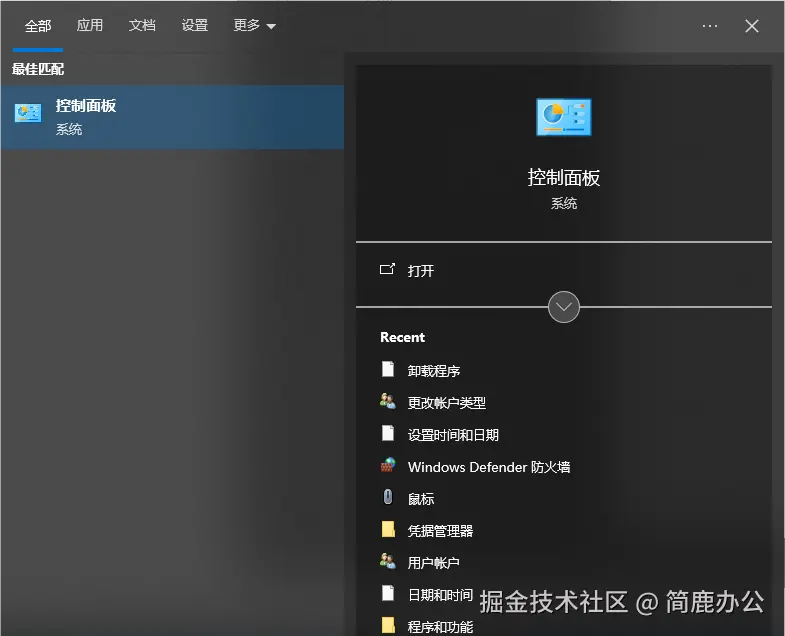Click the open-window icon beside 打开
Image resolution: width=785 pixels, height=636 pixels.
(387, 269)
